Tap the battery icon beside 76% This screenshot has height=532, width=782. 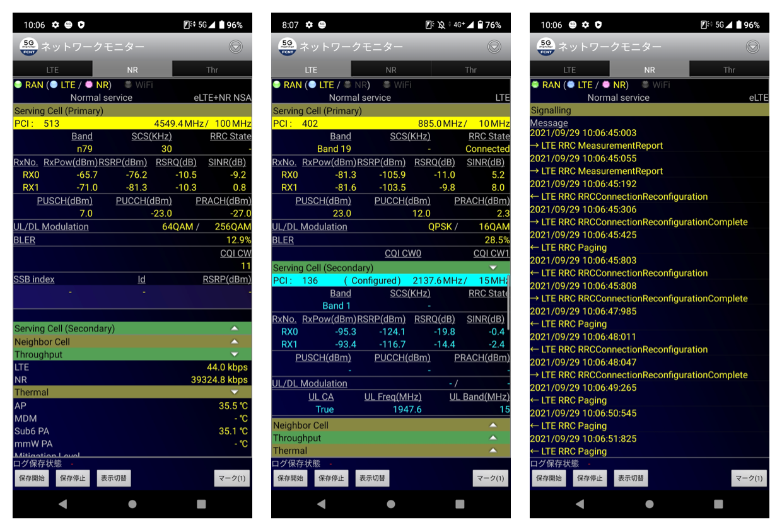481,25
